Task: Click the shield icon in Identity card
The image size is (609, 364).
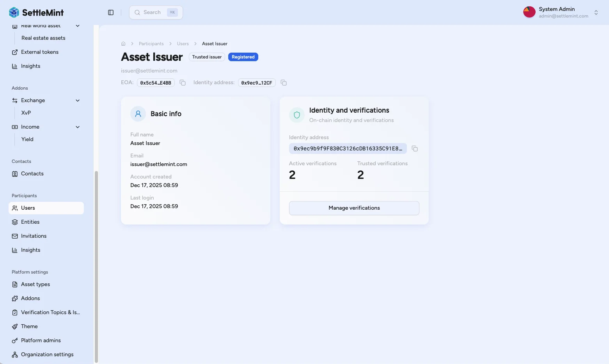Action: (x=297, y=115)
